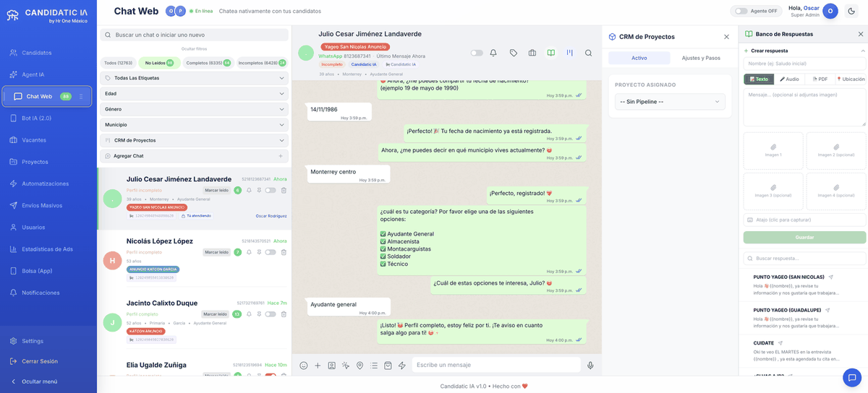The image size is (868, 393).
Task: Click the Buscar respuesta search field
Action: 804,258
